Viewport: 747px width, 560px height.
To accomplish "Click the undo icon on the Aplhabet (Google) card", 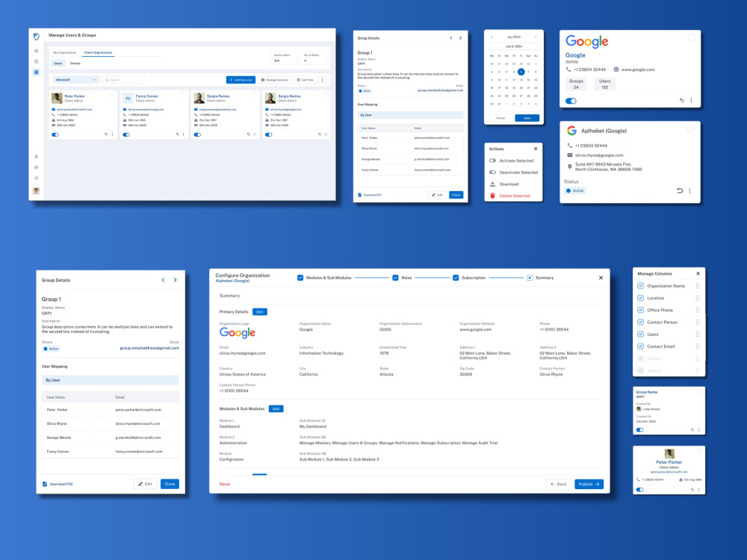I will coord(680,190).
